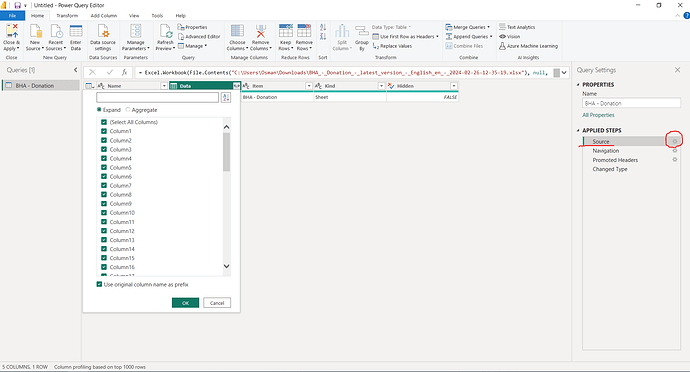
Task: Open Data source settings
Action: click(103, 31)
